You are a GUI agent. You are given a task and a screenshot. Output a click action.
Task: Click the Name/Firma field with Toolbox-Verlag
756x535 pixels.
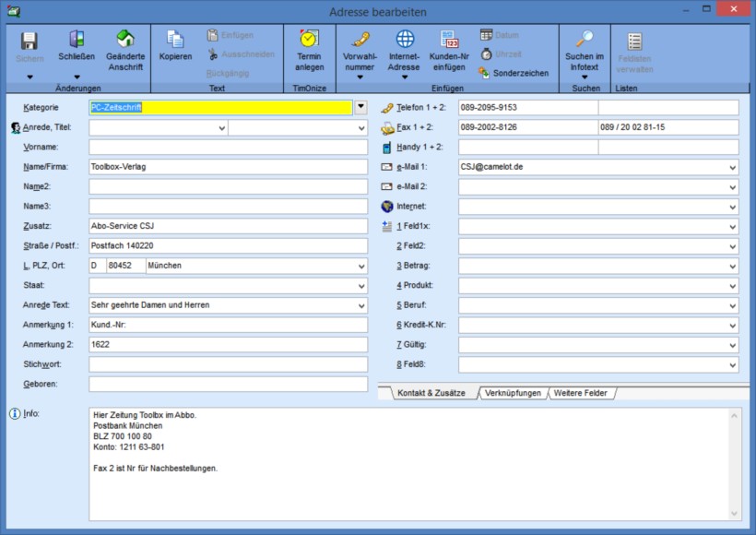228,167
